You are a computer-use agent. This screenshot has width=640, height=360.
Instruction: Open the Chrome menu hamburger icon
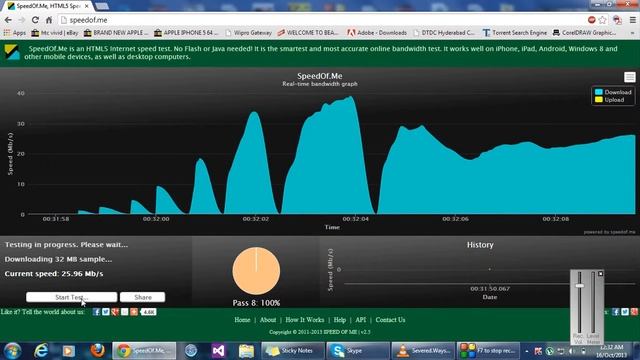pos(632,20)
